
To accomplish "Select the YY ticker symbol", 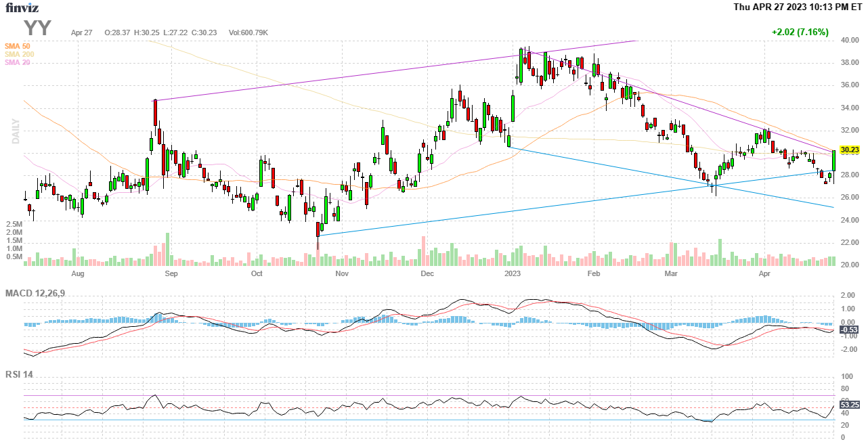I will (38, 28).
